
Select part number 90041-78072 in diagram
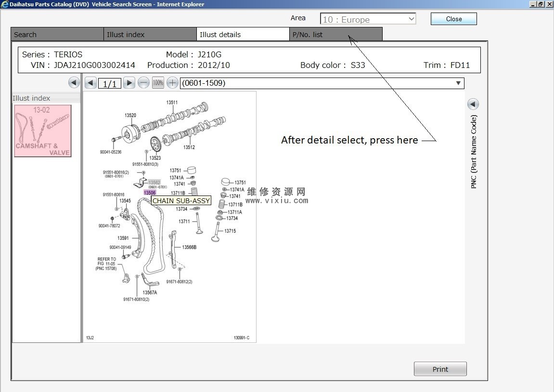(x=109, y=225)
